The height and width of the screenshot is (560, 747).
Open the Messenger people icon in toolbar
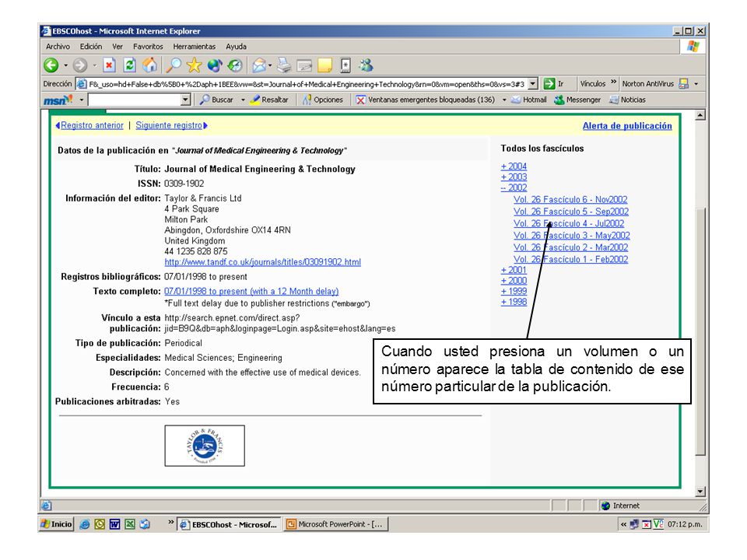tap(366, 65)
